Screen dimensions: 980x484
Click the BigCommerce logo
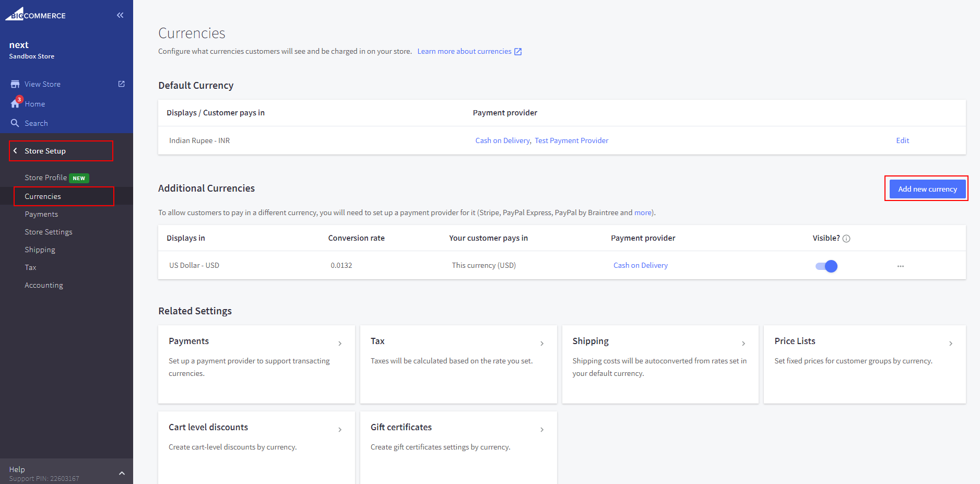[36, 14]
